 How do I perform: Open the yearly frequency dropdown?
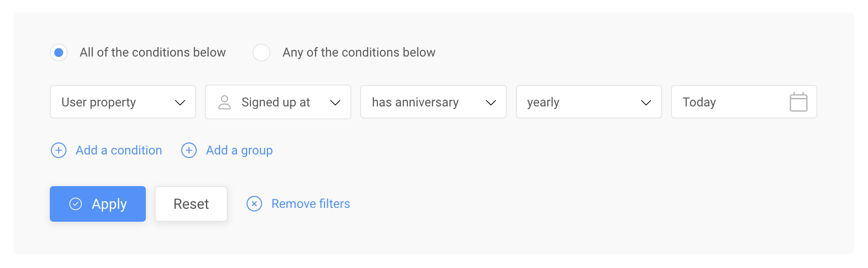pos(589,102)
